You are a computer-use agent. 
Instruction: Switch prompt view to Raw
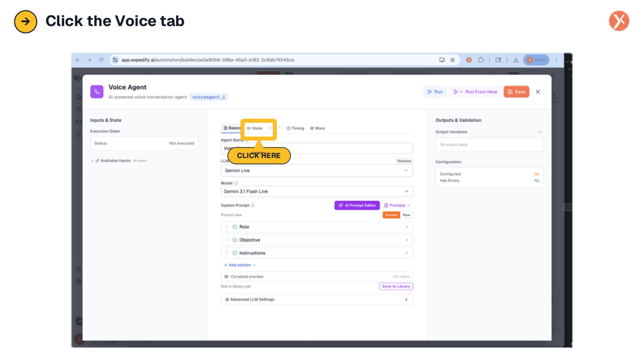click(x=407, y=215)
